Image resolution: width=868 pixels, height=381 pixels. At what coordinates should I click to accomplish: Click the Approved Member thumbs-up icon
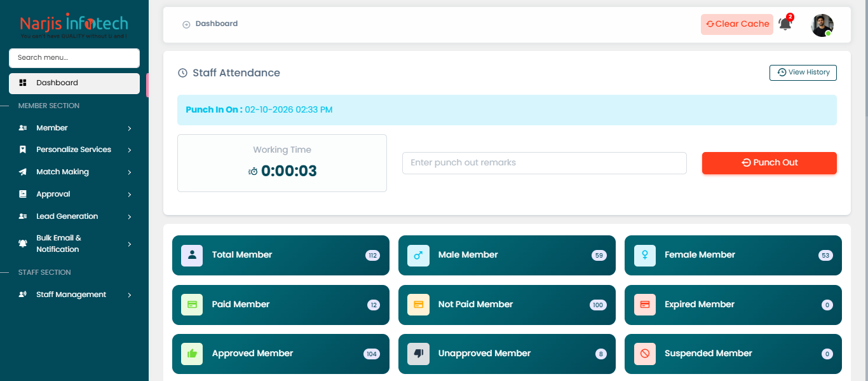click(192, 354)
